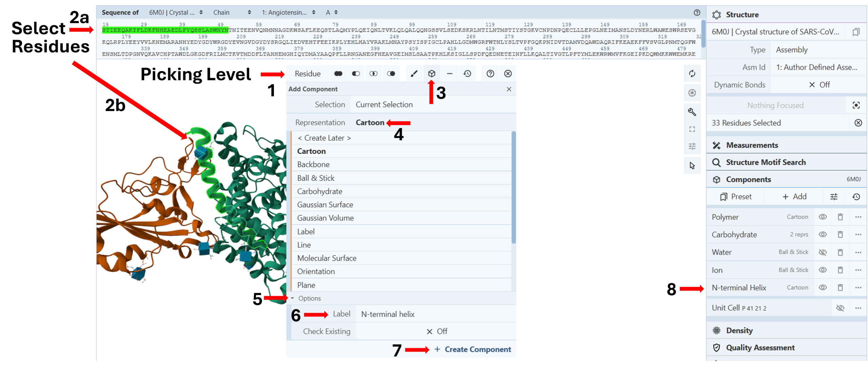This screenshot has height=373, width=868.
Task: Collapse the Options section
Action: pyautogui.click(x=305, y=298)
